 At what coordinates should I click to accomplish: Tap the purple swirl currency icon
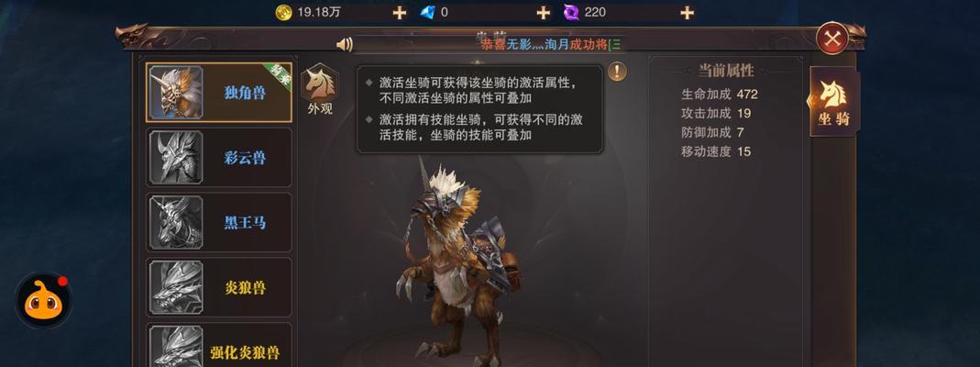[x=571, y=13]
